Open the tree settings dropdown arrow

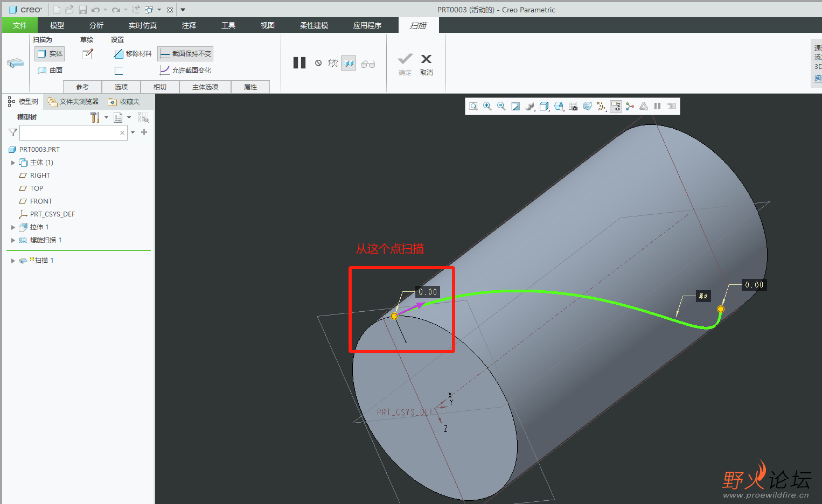106,117
